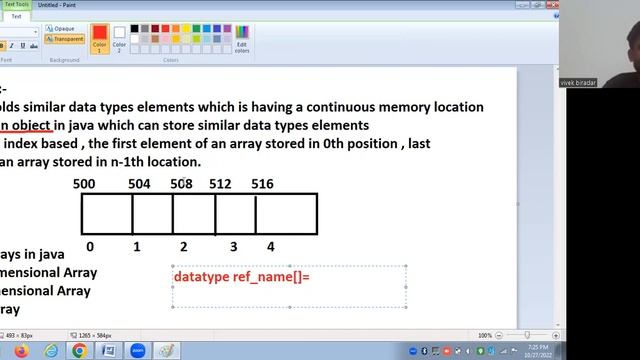Click the taskbar clock showing 7:25 PM
This screenshot has width=640, height=360.
click(x=538, y=351)
